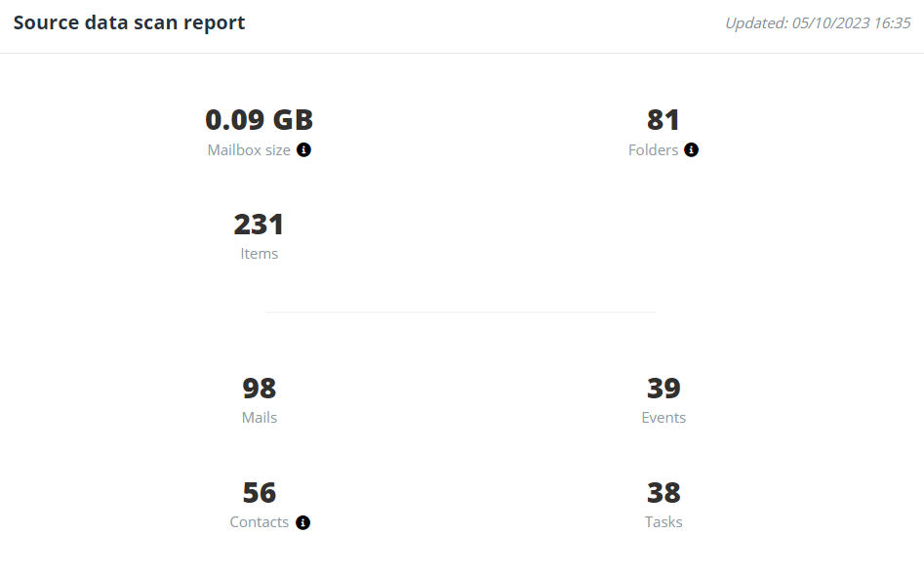
Task: Click the 231 Items statistic
Action: point(259,224)
